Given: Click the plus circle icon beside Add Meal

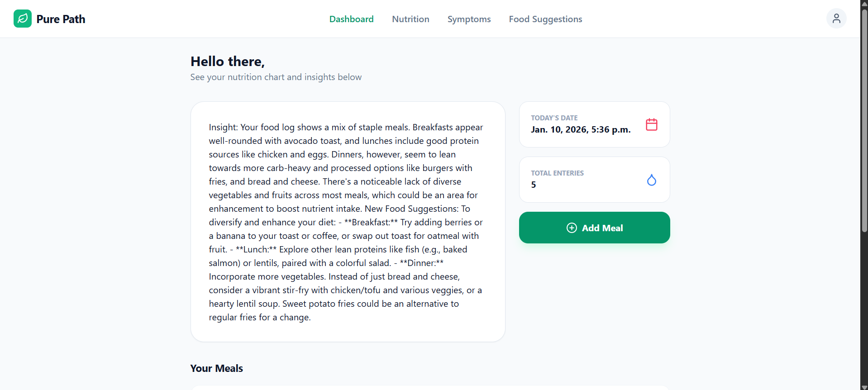Looking at the screenshot, I should tap(572, 228).
